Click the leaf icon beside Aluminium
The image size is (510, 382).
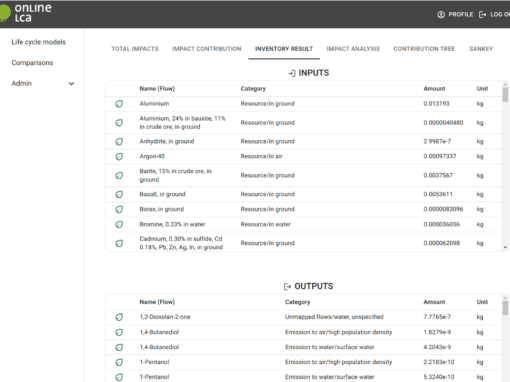coord(119,104)
